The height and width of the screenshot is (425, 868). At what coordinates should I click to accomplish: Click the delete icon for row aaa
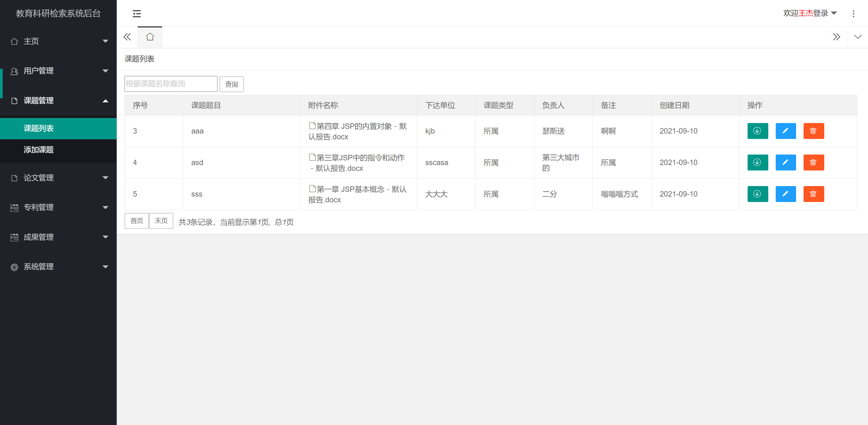pos(813,131)
